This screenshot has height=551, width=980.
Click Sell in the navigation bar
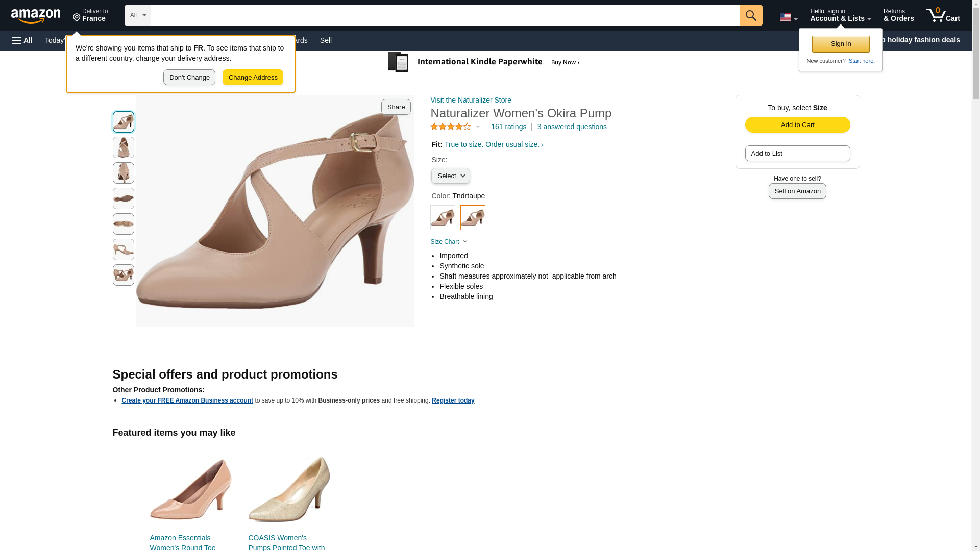pyautogui.click(x=326, y=40)
